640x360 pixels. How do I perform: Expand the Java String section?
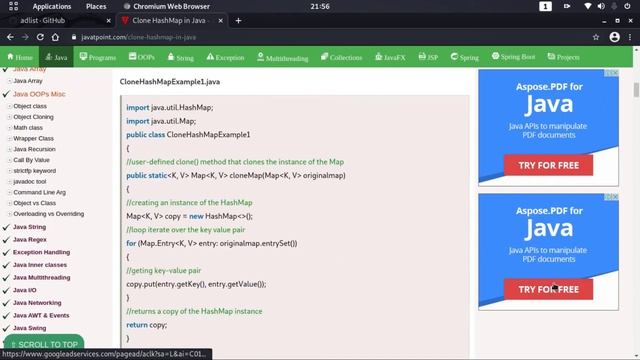coord(29,227)
